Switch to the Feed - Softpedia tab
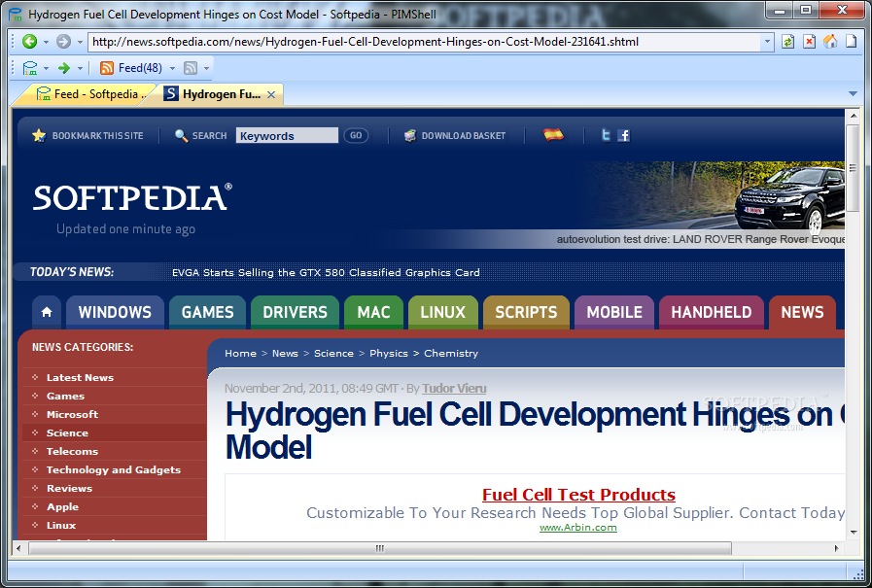The height and width of the screenshot is (588, 872). pos(90,94)
